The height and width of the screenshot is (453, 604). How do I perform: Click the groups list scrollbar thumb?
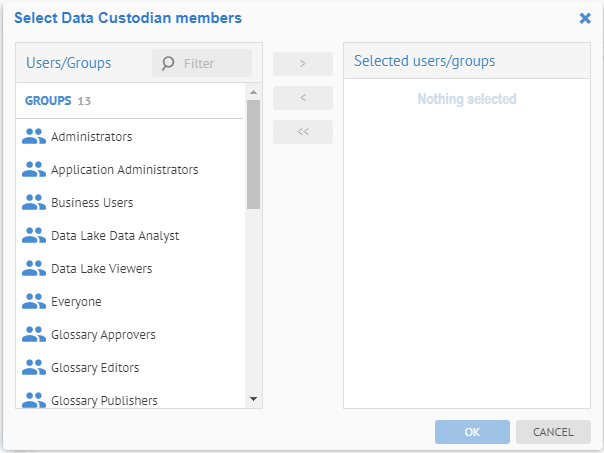pos(253,153)
